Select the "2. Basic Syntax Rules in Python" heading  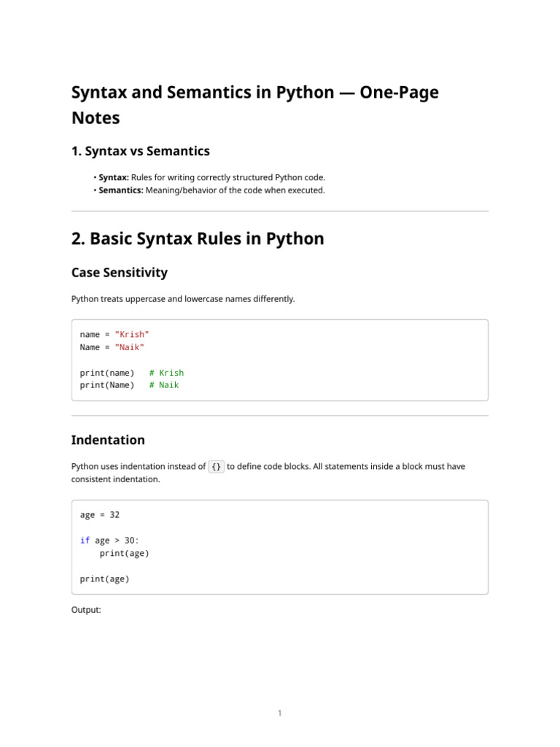pos(198,239)
